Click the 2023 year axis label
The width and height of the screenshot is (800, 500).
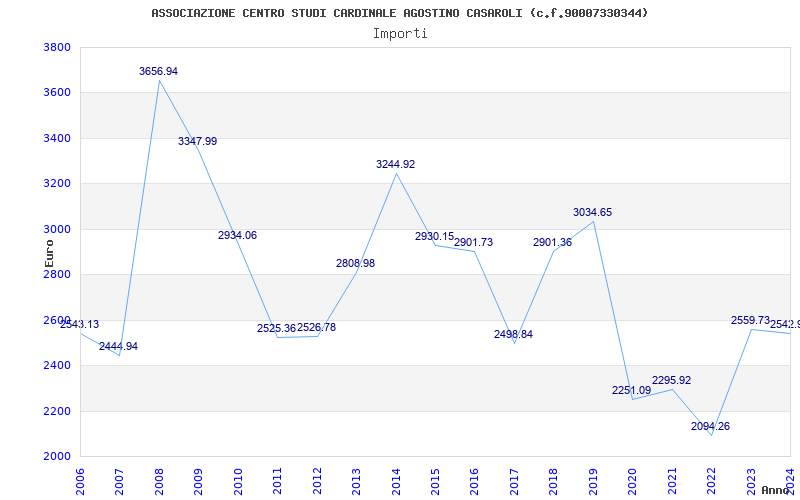(751, 482)
